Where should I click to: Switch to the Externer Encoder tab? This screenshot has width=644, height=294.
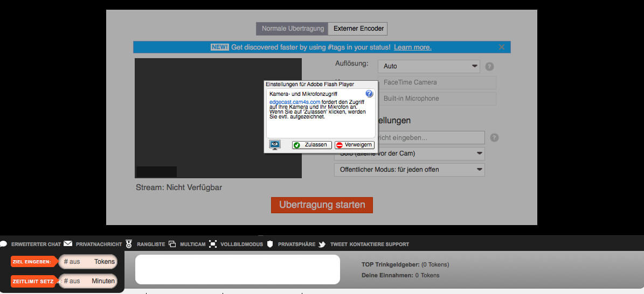358,29
